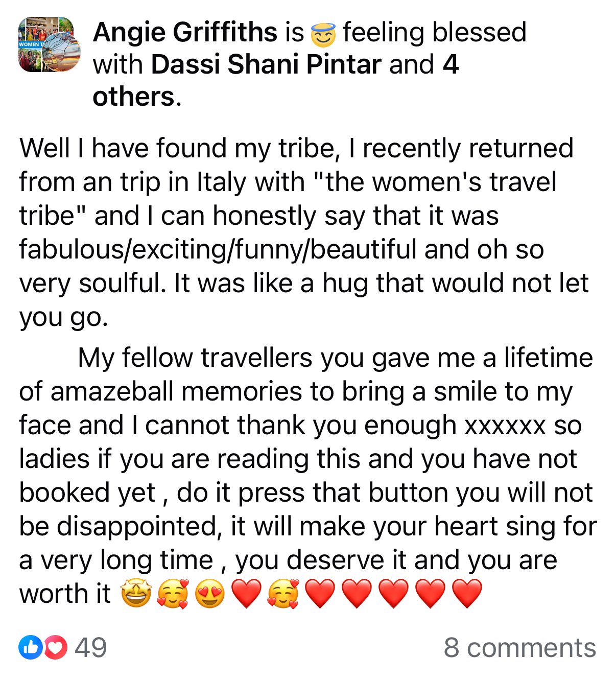Click the third red heart emoji

click(x=356, y=593)
